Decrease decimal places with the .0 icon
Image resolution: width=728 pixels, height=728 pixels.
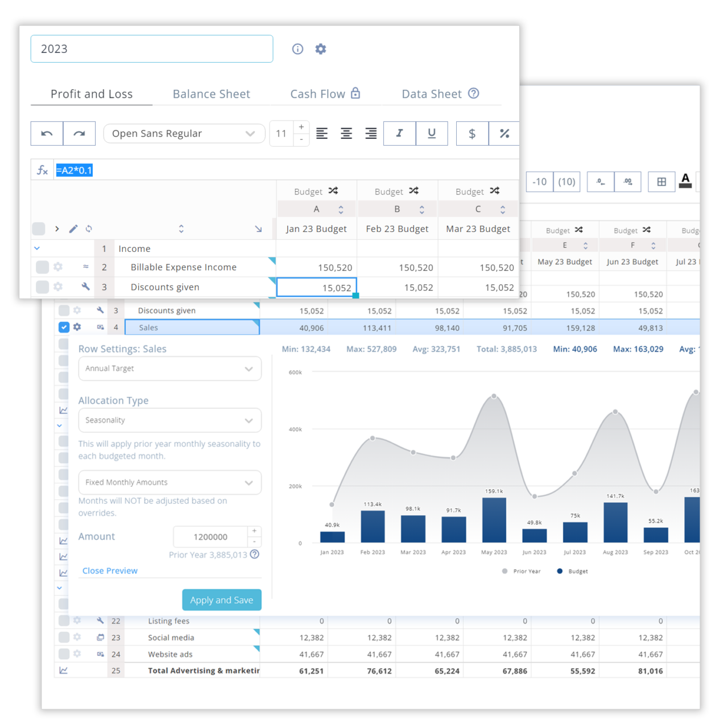point(601,181)
